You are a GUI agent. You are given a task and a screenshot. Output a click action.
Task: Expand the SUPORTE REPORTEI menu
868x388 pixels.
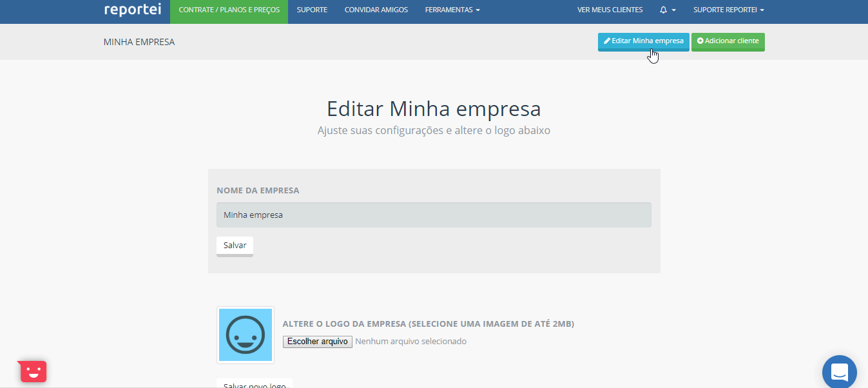pos(728,10)
